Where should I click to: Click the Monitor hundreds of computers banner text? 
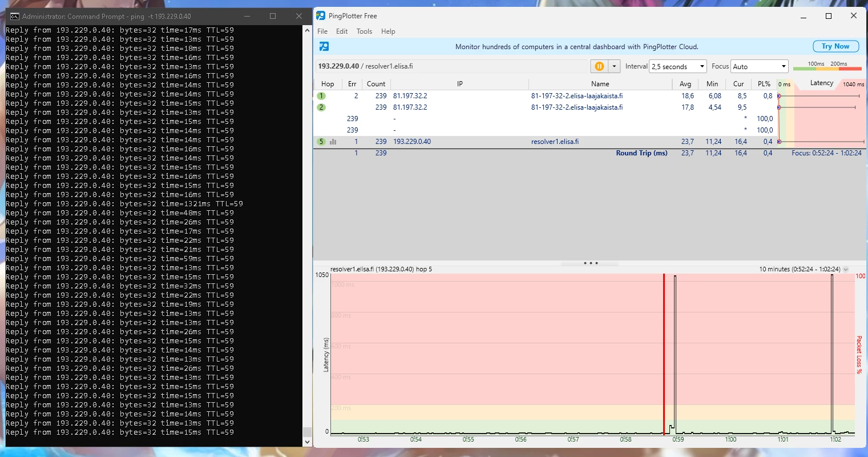pyautogui.click(x=577, y=47)
